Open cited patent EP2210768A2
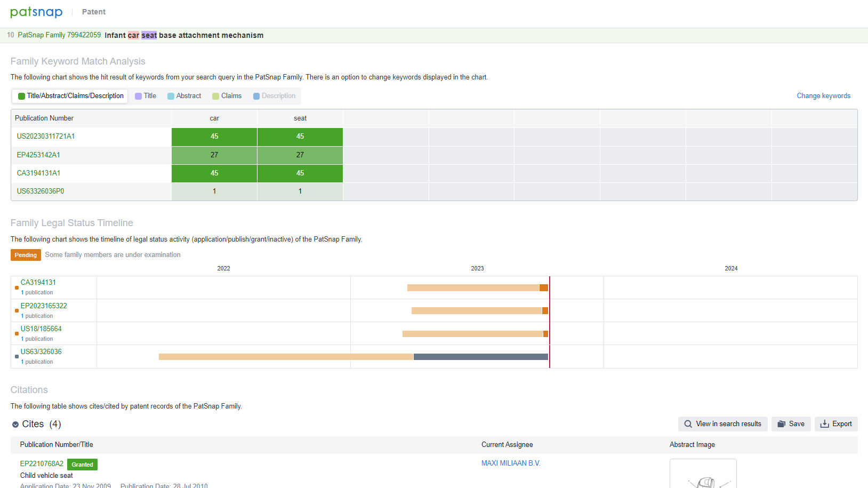 pyautogui.click(x=42, y=464)
